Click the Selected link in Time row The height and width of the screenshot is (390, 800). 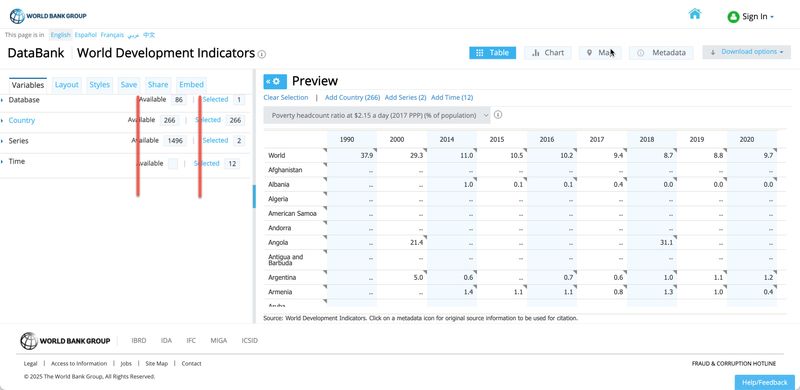[x=207, y=163]
